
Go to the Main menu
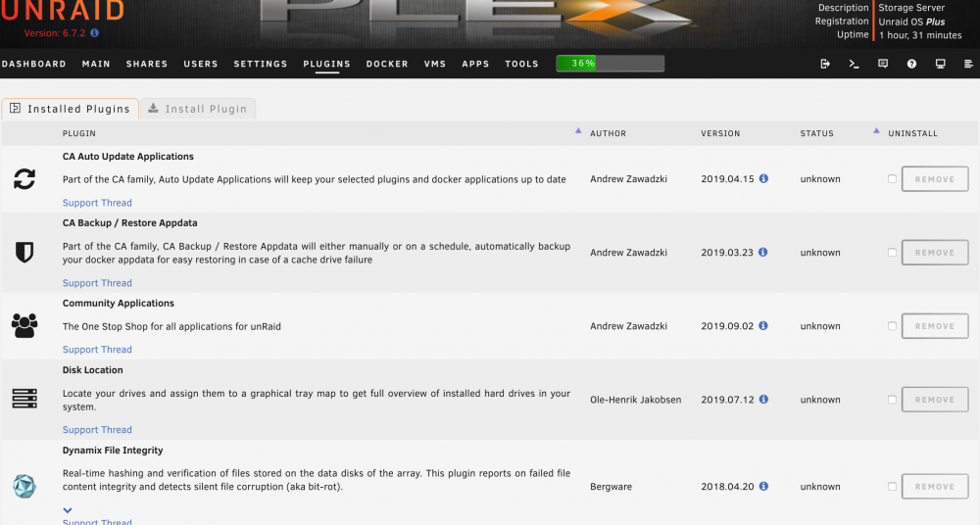96,64
